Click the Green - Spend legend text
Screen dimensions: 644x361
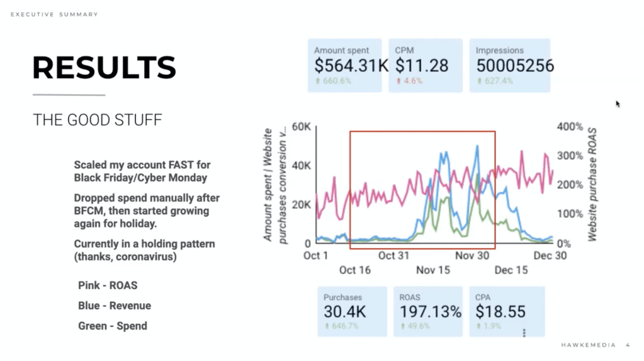point(113,326)
